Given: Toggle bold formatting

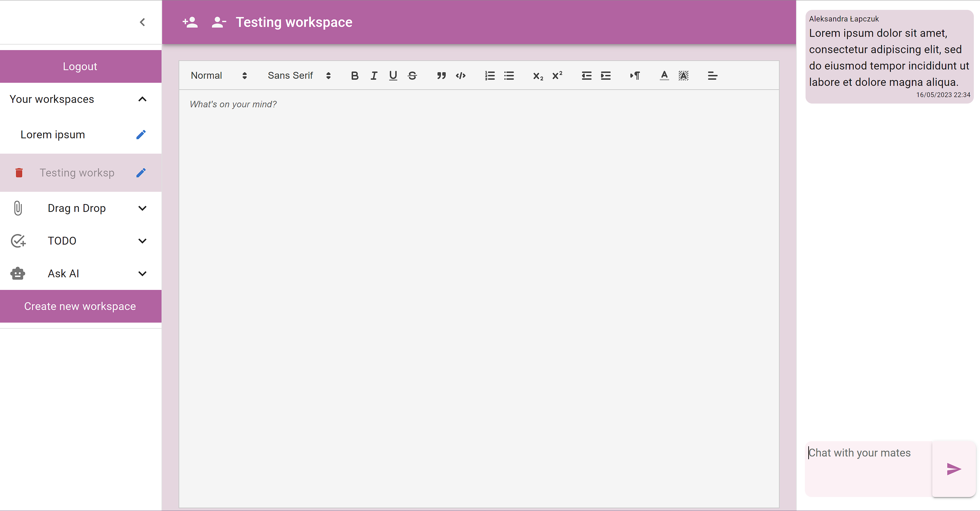Looking at the screenshot, I should [x=355, y=76].
